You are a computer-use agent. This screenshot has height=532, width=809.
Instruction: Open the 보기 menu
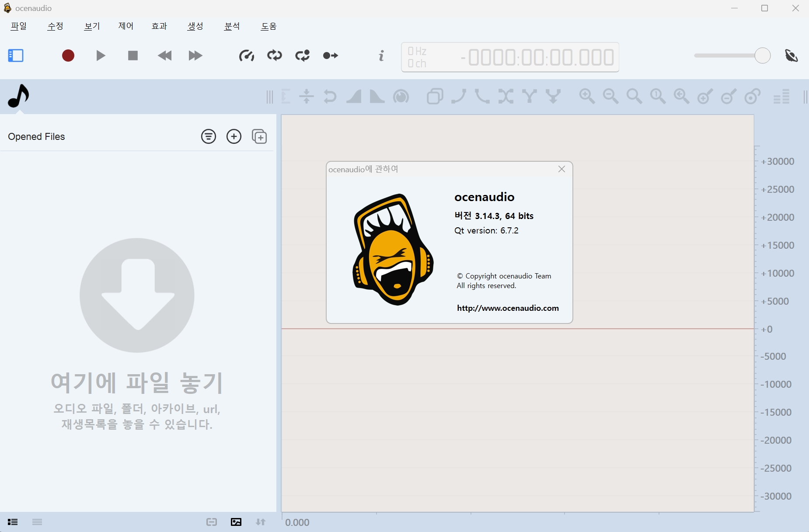tap(92, 26)
